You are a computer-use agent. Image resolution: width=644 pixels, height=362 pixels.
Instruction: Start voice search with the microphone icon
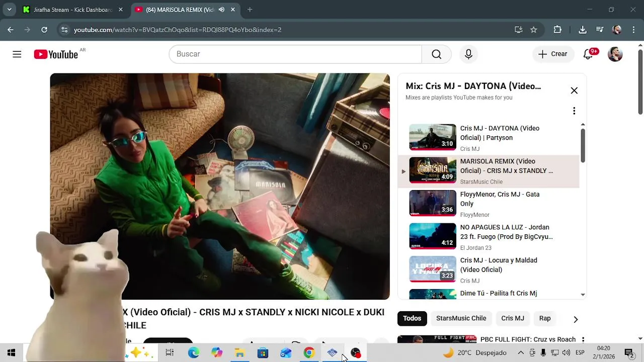pyautogui.click(x=468, y=54)
